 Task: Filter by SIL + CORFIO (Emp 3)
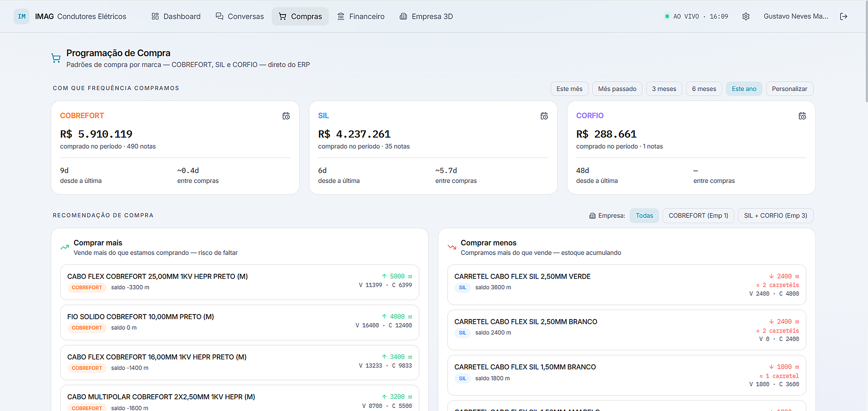(x=775, y=216)
